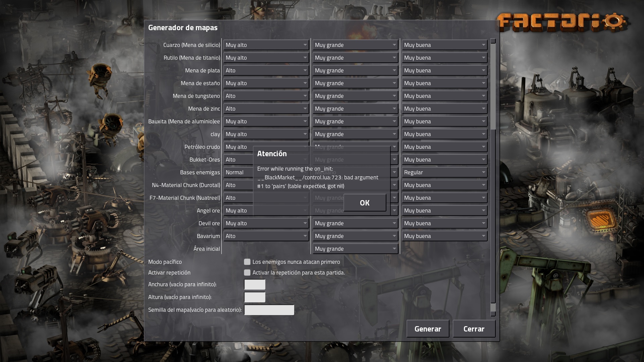Image resolution: width=644 pixels, height=362 pixels.
Task: Open Bauxita size dropdown
Action: point(356,121)
